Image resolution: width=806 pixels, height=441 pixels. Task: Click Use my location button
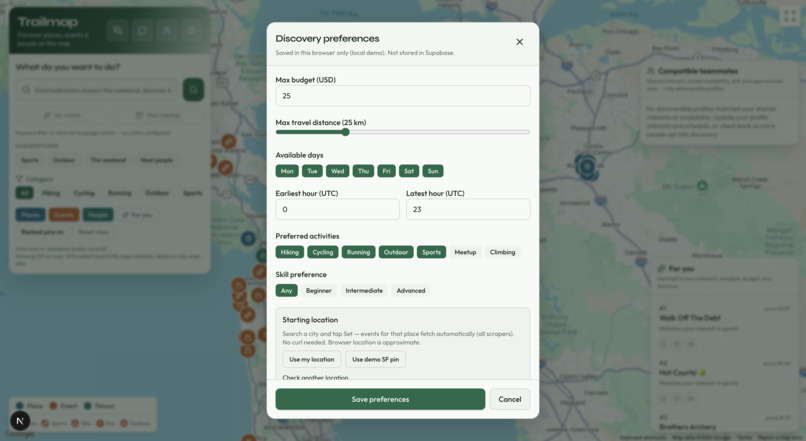pyautogui.click(x=312, y=359)
